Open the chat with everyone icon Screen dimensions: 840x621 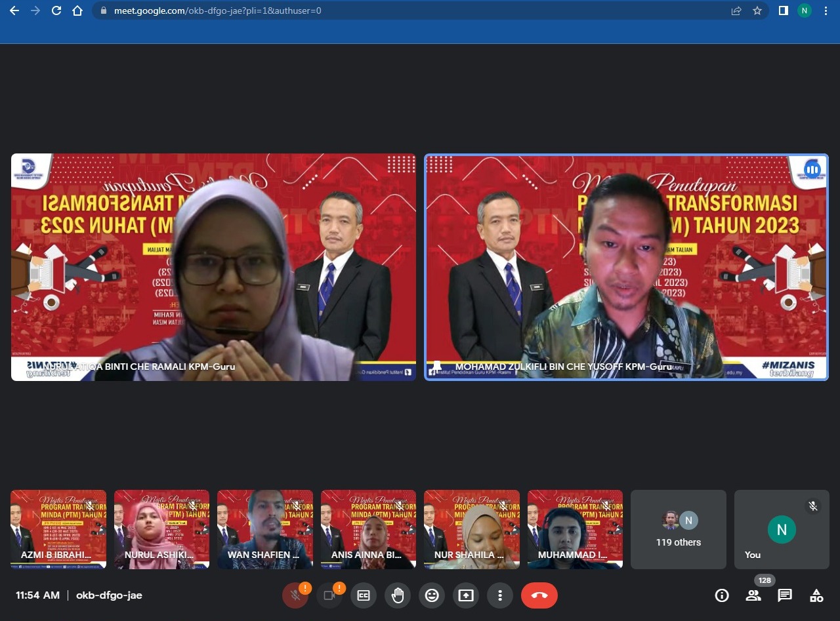[x=785, y=595]
